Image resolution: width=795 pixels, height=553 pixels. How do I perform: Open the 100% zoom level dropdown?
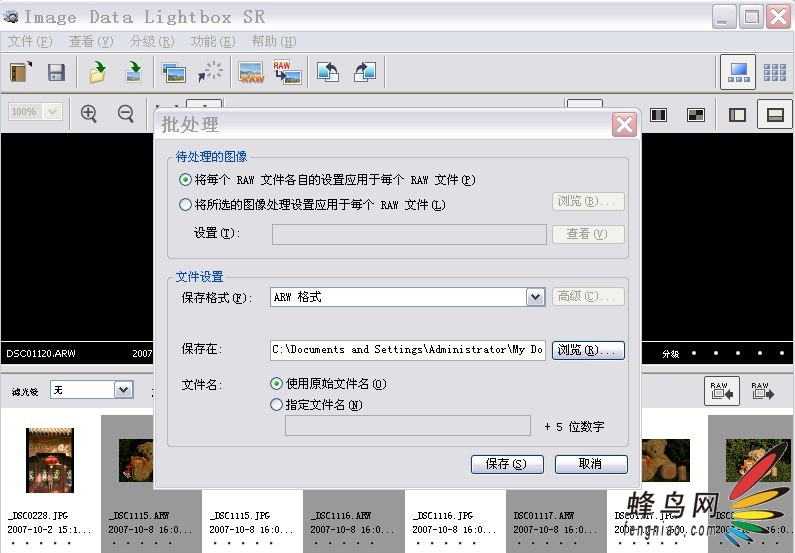tap(52, 113)
